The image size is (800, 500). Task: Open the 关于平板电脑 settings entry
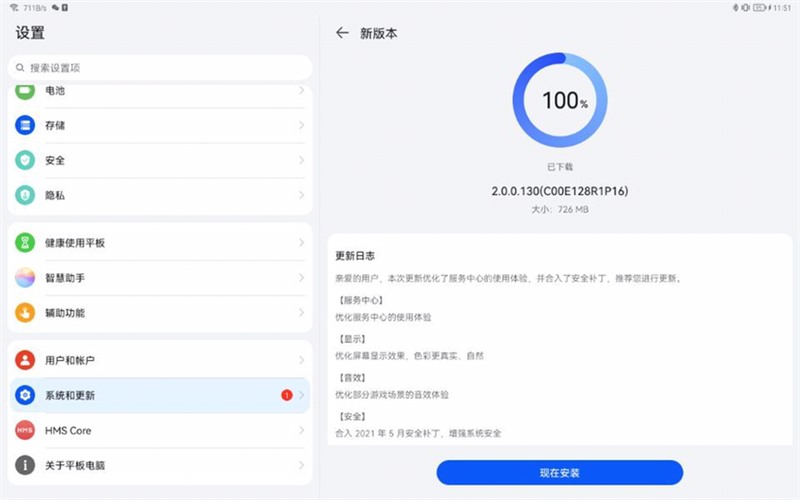[160, 465]
